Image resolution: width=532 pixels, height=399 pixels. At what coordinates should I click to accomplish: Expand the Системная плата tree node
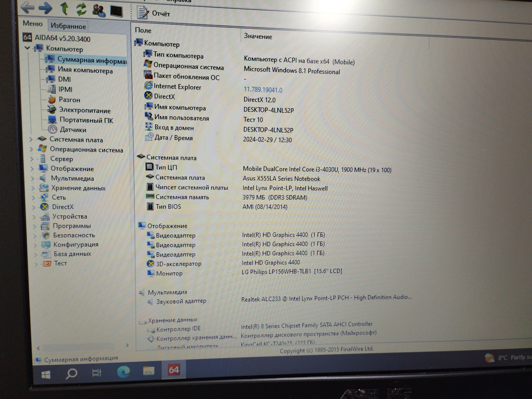pyautogui.click(x=31, y=139)
